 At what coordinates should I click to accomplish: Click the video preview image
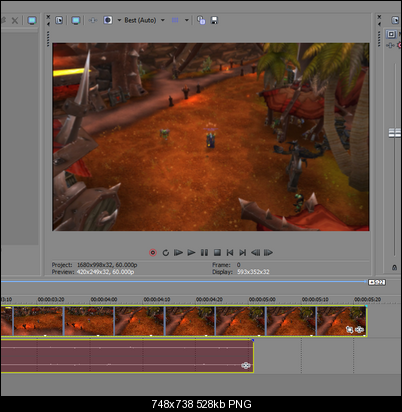(211, 137)
